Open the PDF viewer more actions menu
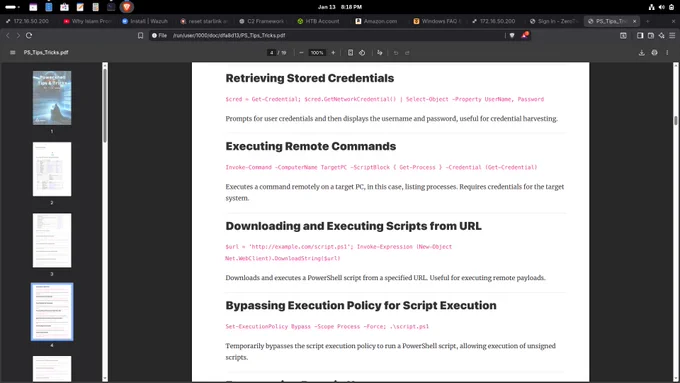This screenshot has width=680, height=383. [x=667, y=52]
